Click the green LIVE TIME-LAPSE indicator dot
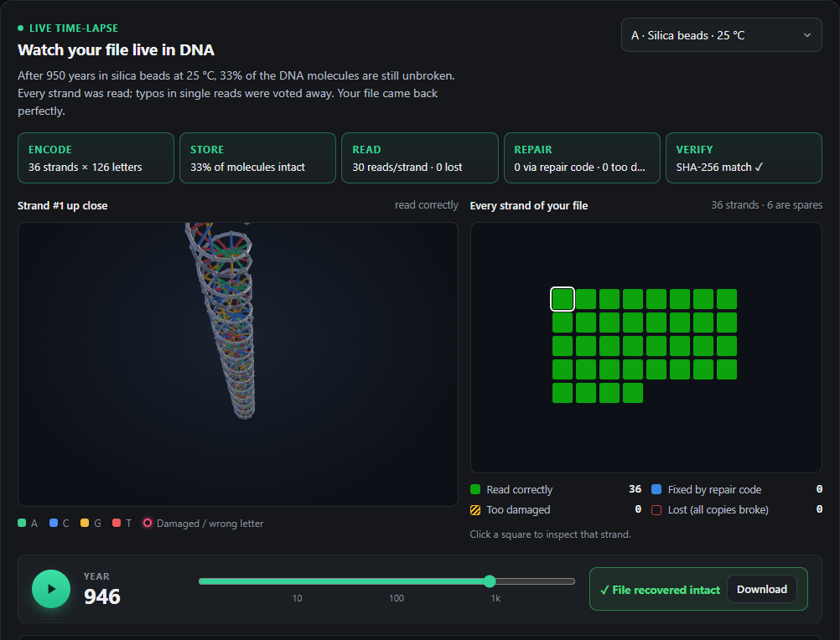Viewport: 840px width, 640px height. tap(20, 28)
